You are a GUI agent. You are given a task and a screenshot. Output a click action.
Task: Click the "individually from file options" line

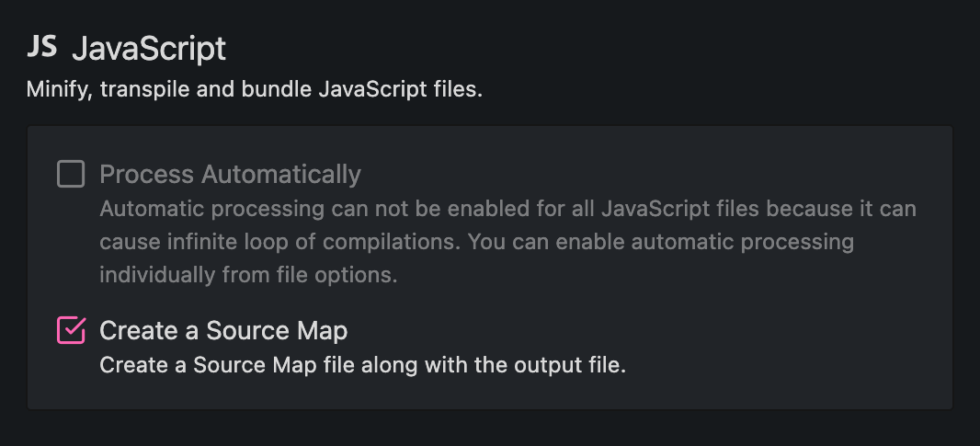(248, 276)
